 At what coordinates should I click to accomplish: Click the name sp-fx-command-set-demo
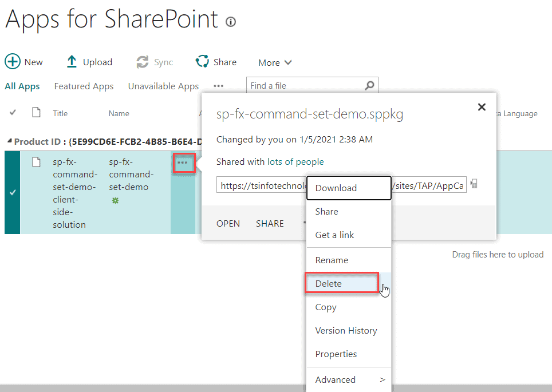point(131,175)
